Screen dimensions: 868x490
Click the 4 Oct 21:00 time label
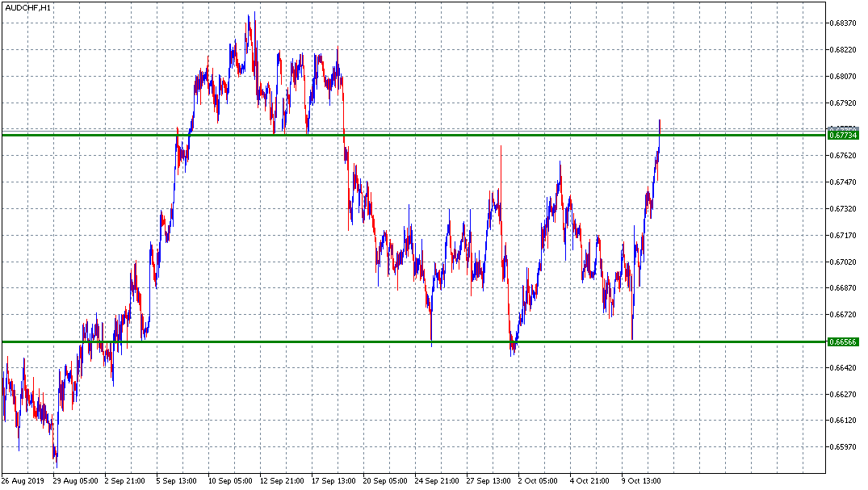[589, 480]
